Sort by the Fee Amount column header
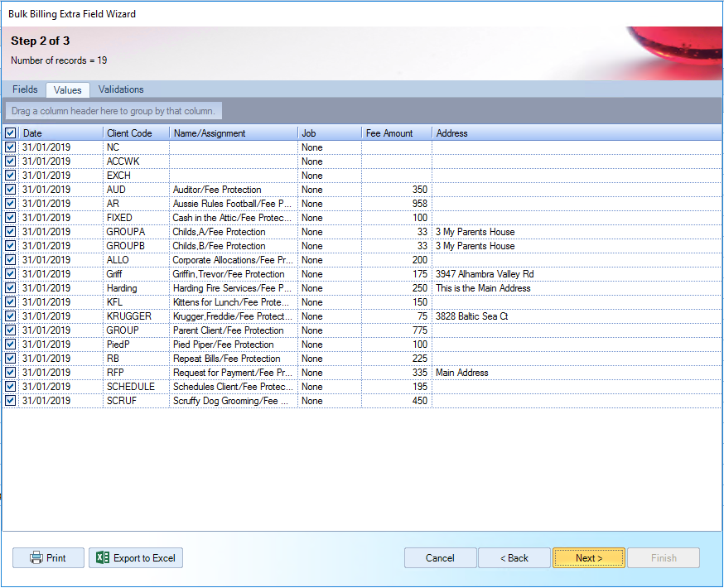 pos(397,133)
